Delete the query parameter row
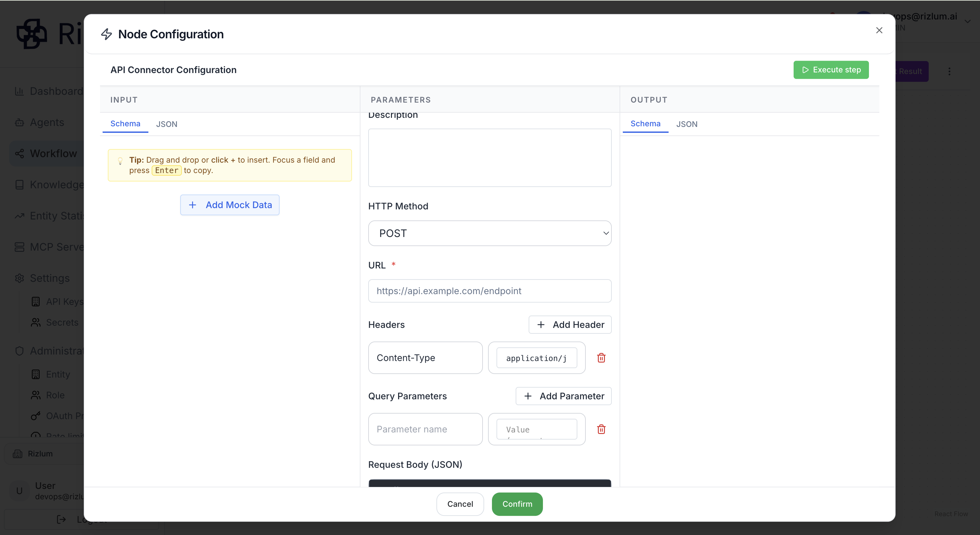The width and height of the screenshot is (980, 535). pos(601,429)
